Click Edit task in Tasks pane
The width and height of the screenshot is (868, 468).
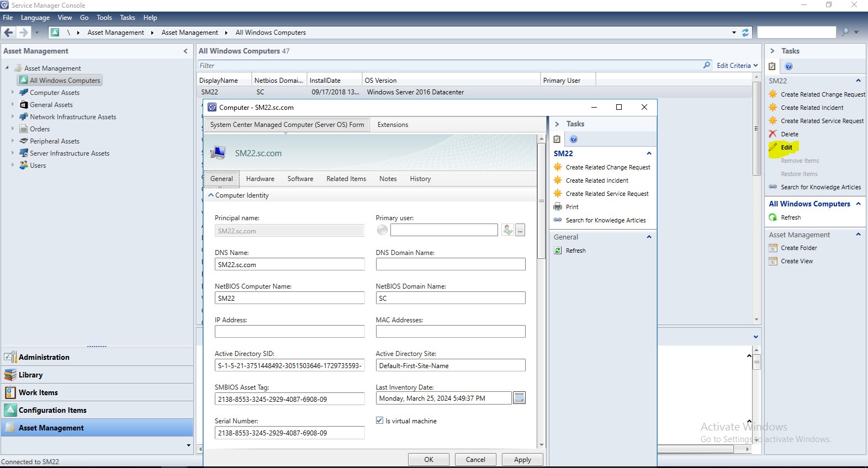point(786,147)
